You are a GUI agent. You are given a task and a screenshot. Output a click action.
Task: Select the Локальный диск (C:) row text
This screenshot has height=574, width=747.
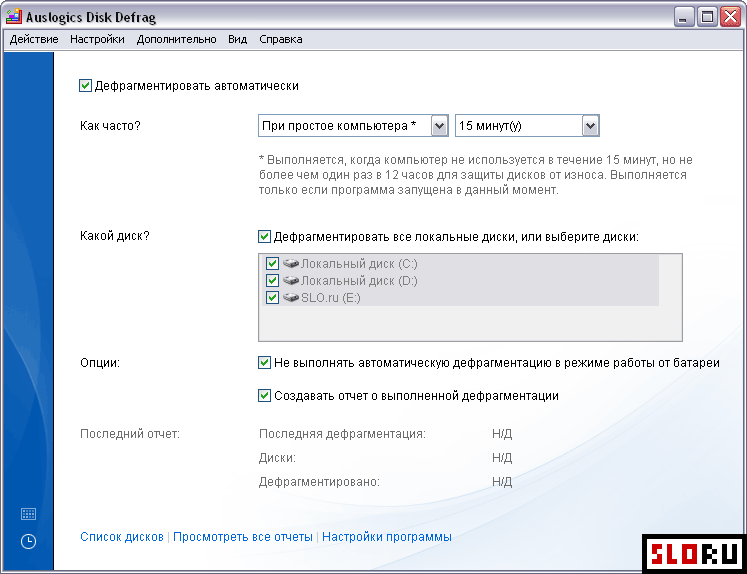tap(359, 263)
